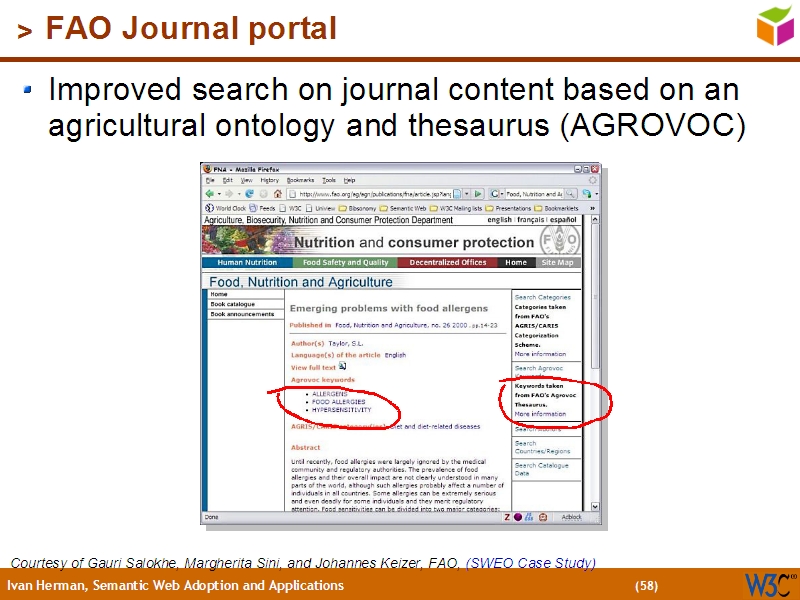The height and width of the screenshot is (600, 800).
Task: Expand the bookmarks toolbar overflow chevron
Action: [593, 208]
